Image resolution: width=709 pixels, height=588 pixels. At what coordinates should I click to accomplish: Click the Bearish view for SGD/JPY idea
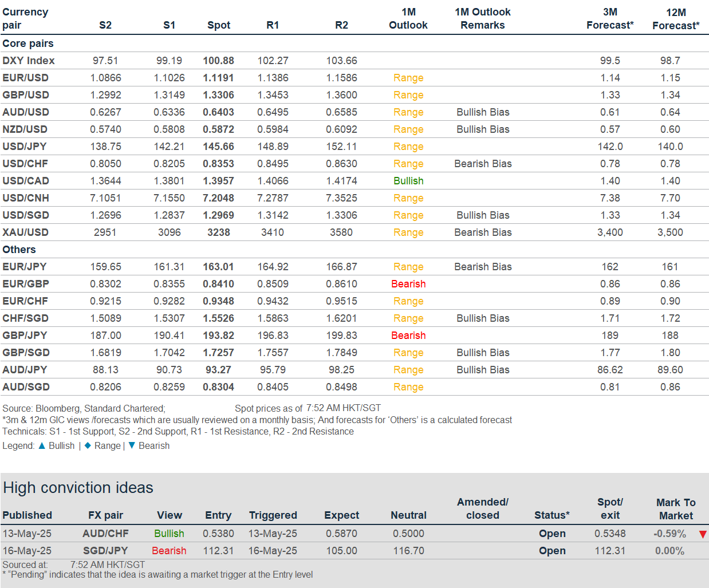pos(169,551)
